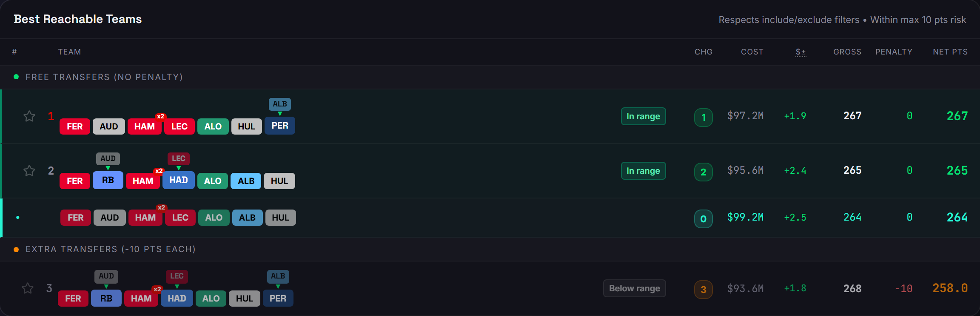Click the In range badge in row 1

(x=644, y=116)
